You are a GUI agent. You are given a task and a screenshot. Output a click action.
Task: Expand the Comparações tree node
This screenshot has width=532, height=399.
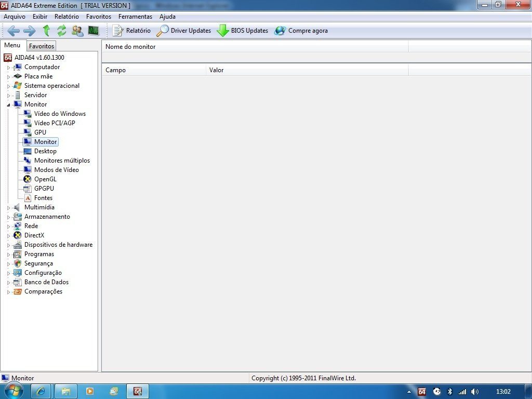click(x=8, y=292)
